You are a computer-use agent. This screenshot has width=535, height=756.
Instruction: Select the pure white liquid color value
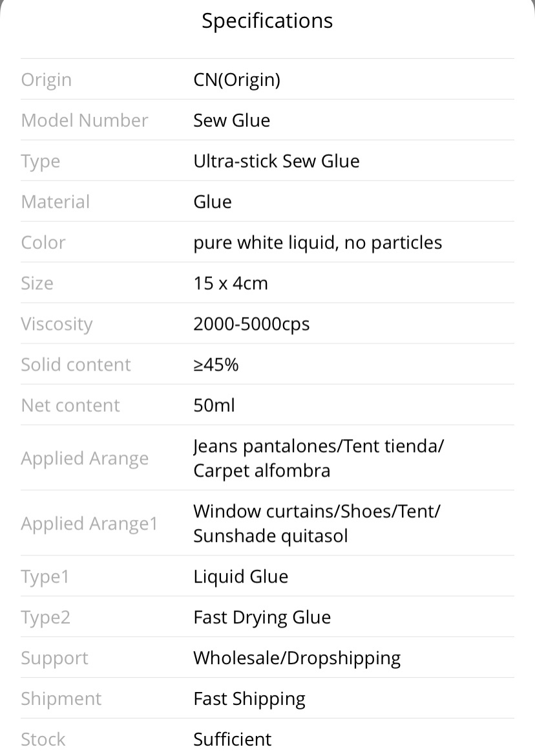[x=318, y=243]
